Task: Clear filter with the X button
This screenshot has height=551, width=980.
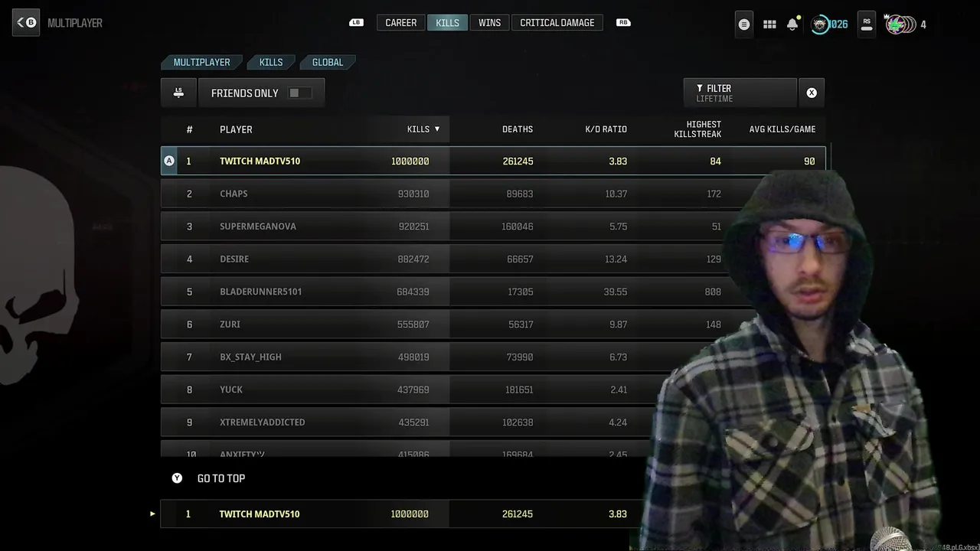Action: [x=812, y=93]
